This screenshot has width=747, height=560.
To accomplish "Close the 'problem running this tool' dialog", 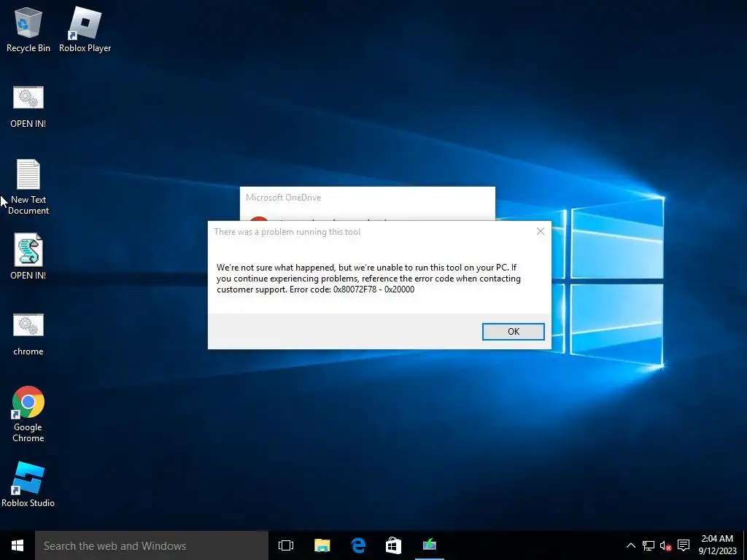I will (x=541, y=231).
